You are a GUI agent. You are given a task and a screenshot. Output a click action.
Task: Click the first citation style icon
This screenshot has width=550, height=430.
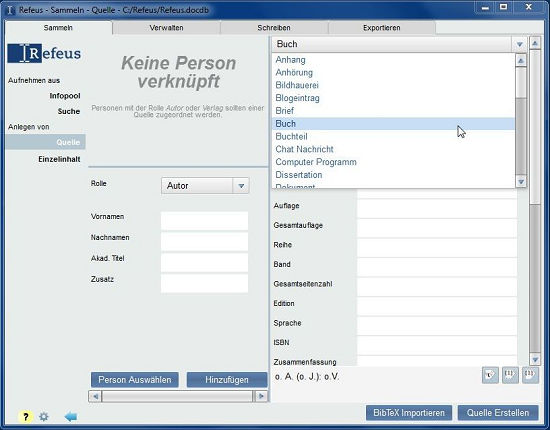pos(490,375)
